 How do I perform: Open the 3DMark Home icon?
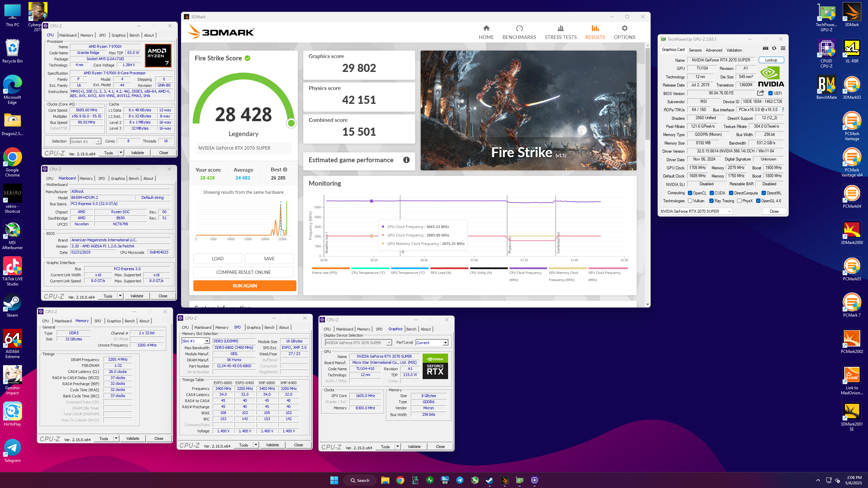pos(486,28)
